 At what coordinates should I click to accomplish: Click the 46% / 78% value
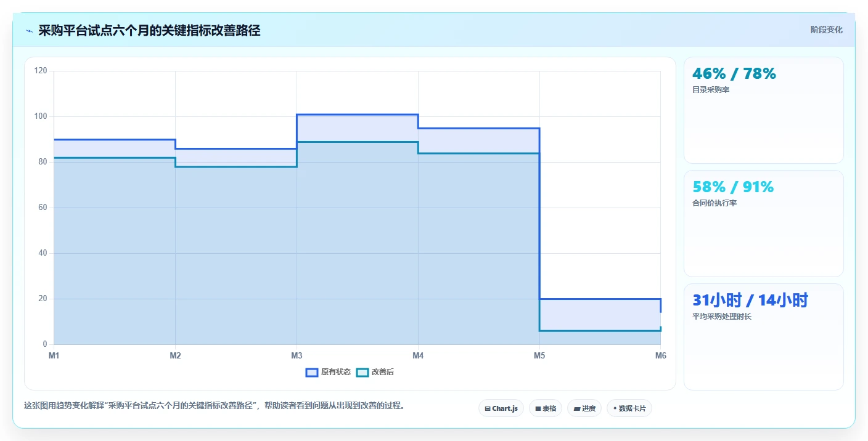734,74
